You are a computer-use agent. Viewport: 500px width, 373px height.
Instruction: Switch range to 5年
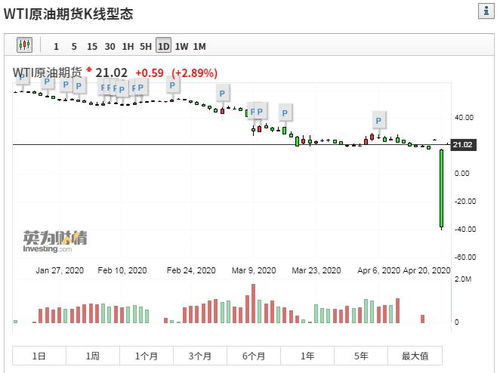pyautogui.click(x=361, y=356)
